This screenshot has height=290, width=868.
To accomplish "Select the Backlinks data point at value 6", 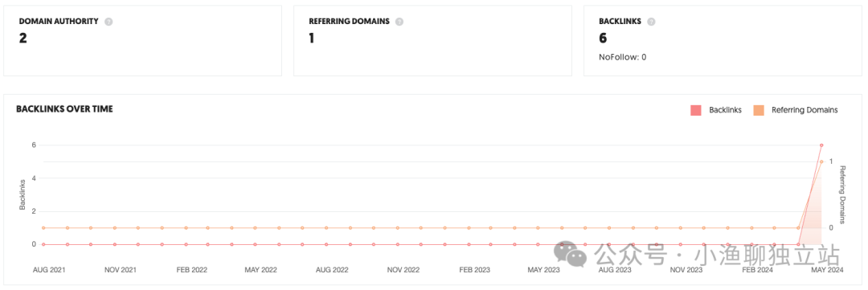I will pos(821,145).
